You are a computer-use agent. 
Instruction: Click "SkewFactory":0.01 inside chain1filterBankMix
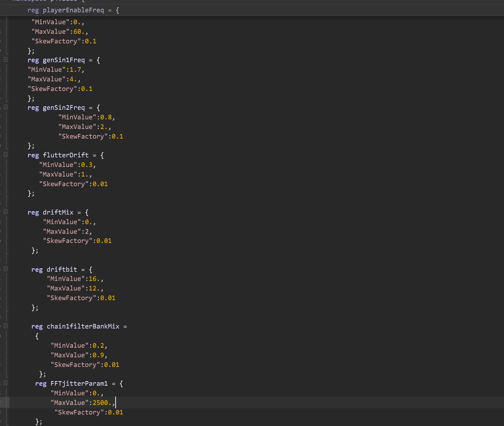[x=85, y=365]
